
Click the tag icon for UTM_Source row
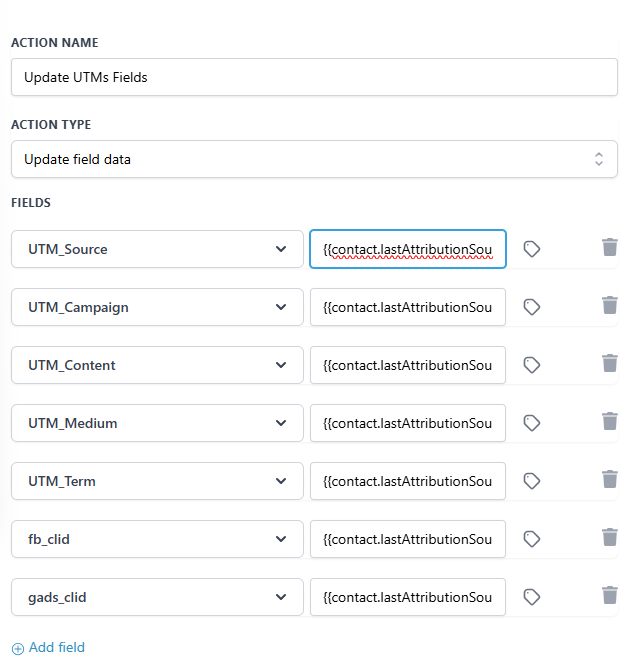point(532,249)
